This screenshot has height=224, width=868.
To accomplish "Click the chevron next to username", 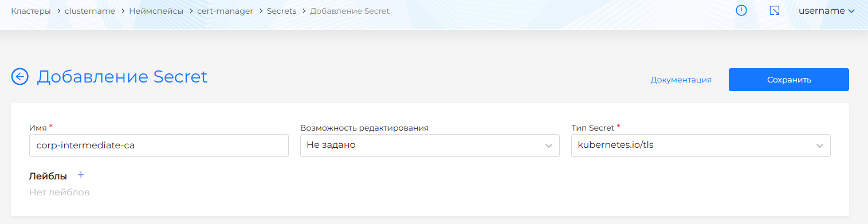I will pos(851,11).
